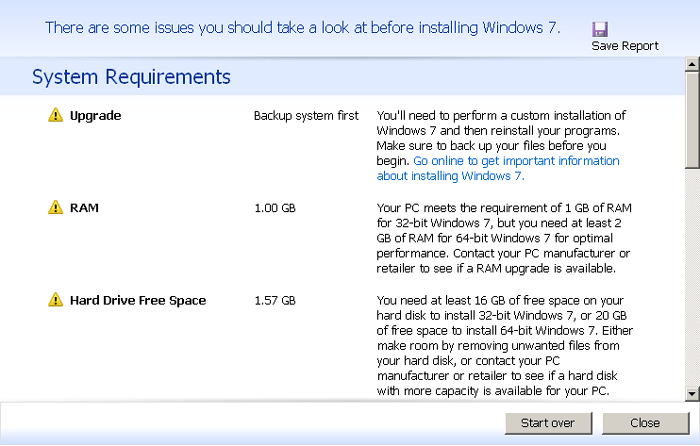Click the 'Backup system first' status text
Viewport: 700px width, 446px height.
pos(306,116)
